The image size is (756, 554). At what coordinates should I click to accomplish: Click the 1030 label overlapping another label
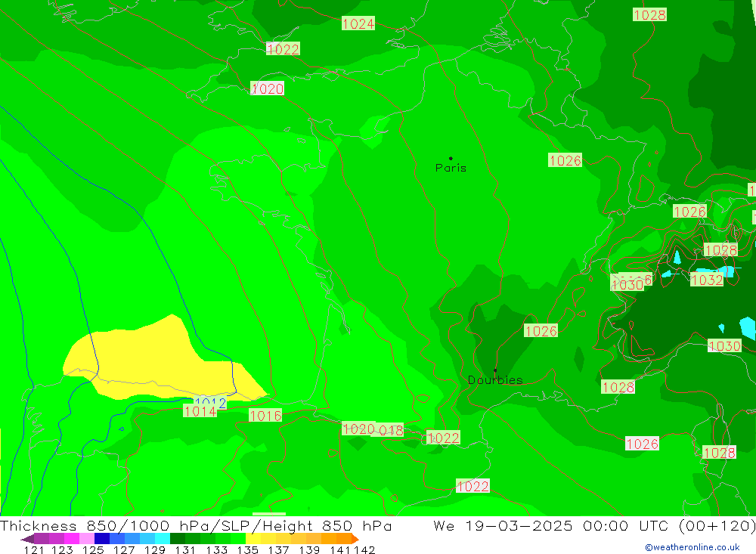click(627, 284)
